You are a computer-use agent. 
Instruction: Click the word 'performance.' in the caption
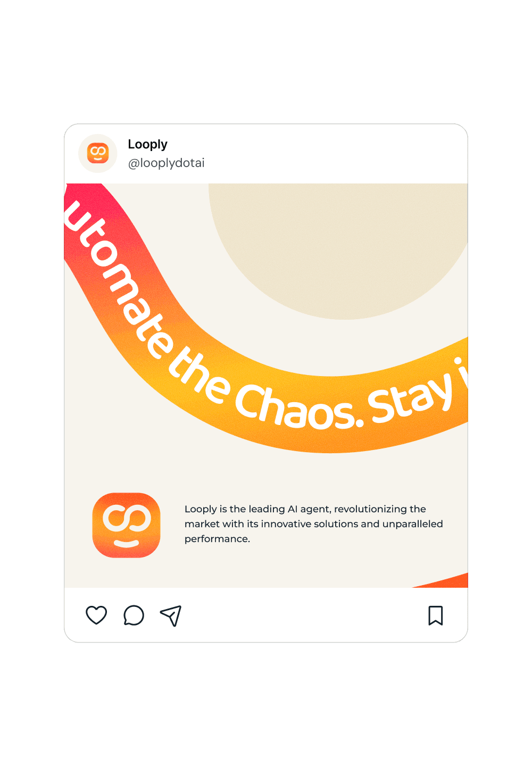pyautogui.click(x=217, y=539)
